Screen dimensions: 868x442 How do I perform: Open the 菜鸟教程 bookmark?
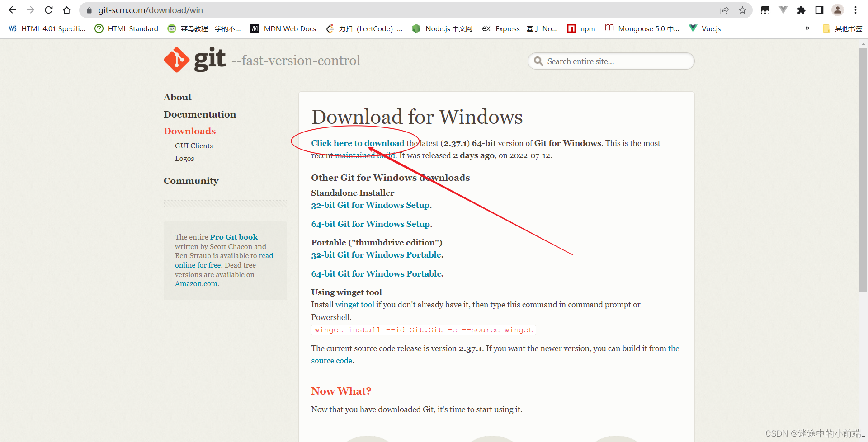click(x=204, y=28)
